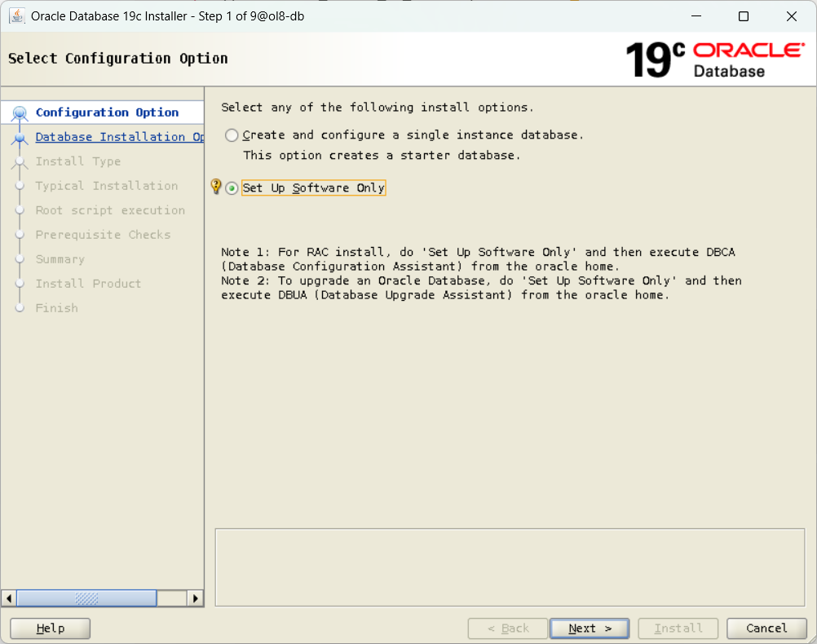Click the Next button

pos(590,629)
